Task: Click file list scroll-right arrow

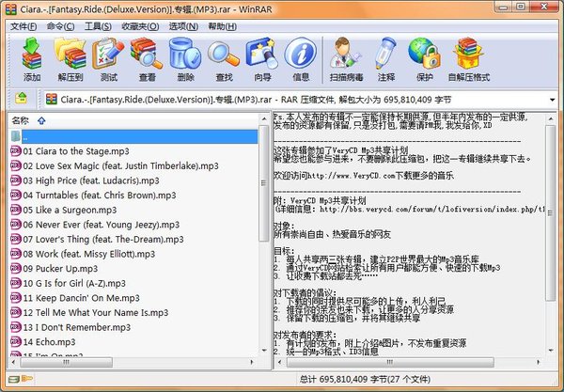Action: point(252,362)
